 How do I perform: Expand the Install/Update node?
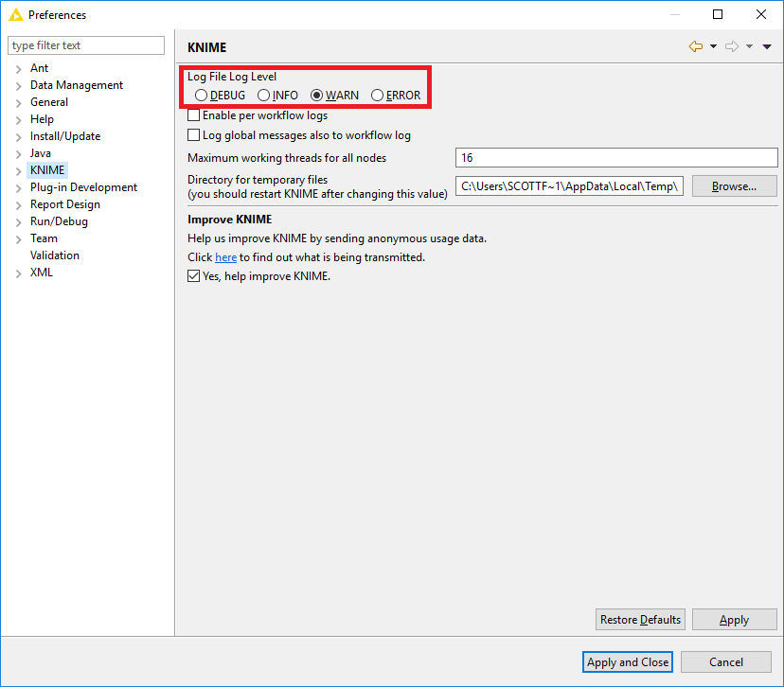[x=19, y=137]
